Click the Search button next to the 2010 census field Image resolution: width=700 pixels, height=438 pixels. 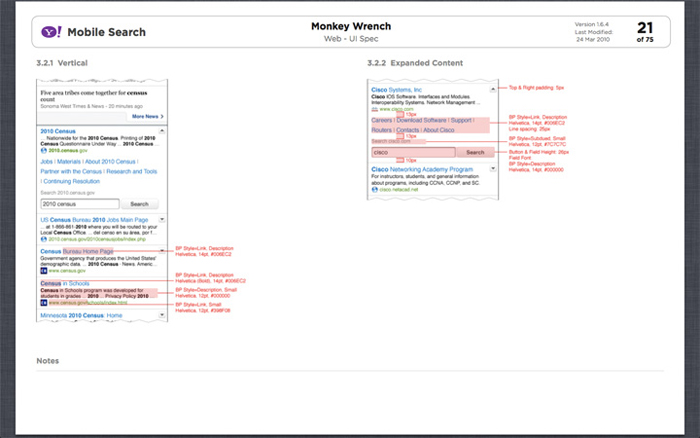140,204
